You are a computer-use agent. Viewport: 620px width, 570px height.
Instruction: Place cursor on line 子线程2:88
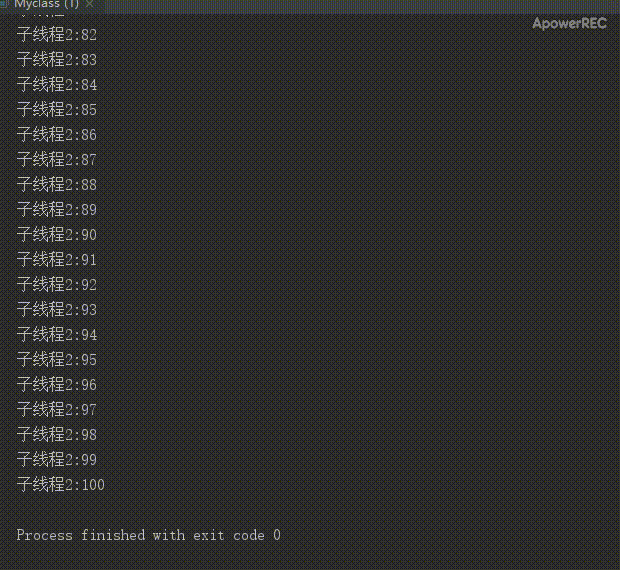(57, 185)
